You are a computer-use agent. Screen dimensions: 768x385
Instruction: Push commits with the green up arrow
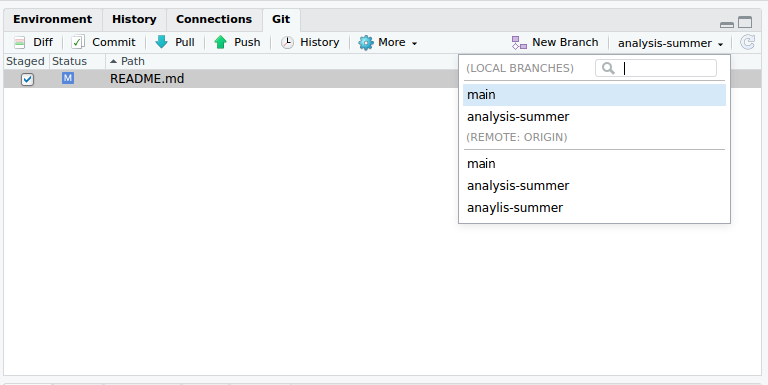click(220, 42)
